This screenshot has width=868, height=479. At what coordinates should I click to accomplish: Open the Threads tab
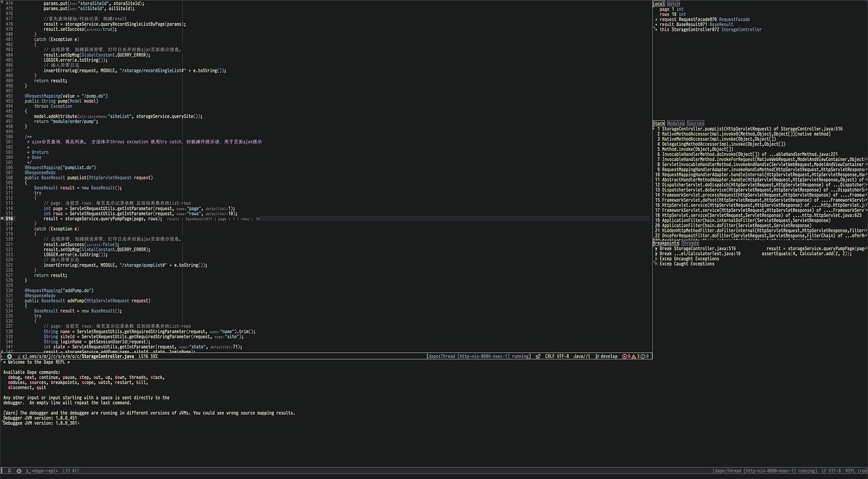(689, 243)
